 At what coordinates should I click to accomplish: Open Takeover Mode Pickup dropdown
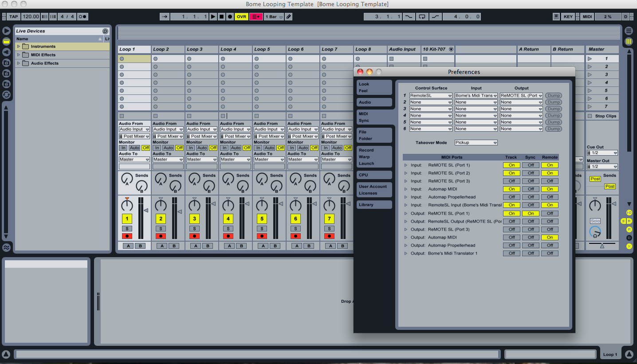pyautogui.click(x=476, y=142)
